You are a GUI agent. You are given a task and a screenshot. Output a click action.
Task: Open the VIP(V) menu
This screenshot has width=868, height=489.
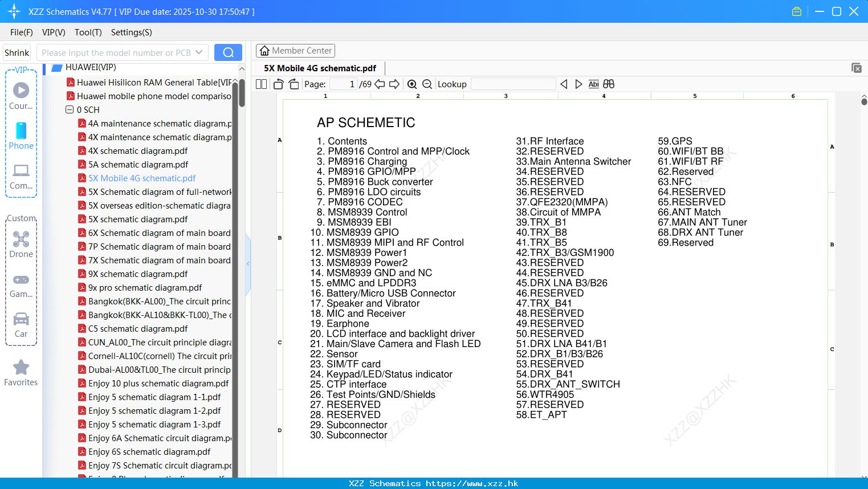point(54,32)
